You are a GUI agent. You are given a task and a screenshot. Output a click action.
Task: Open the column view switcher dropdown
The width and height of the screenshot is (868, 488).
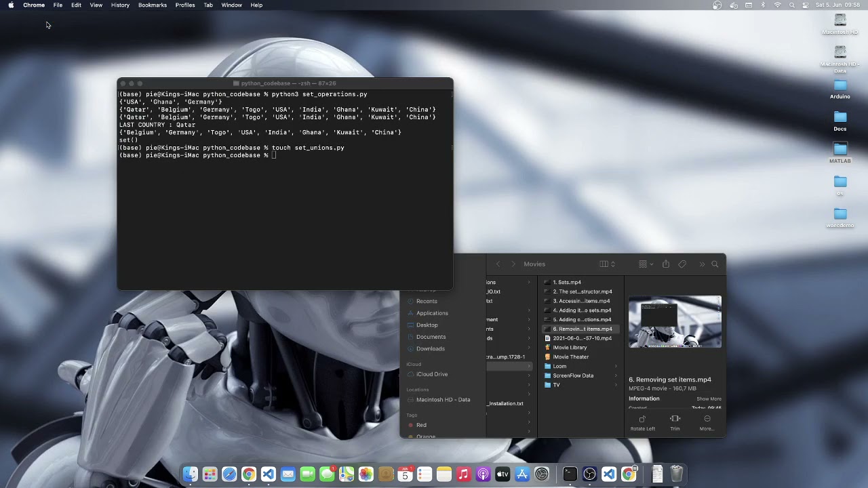[x=607, y=264]
